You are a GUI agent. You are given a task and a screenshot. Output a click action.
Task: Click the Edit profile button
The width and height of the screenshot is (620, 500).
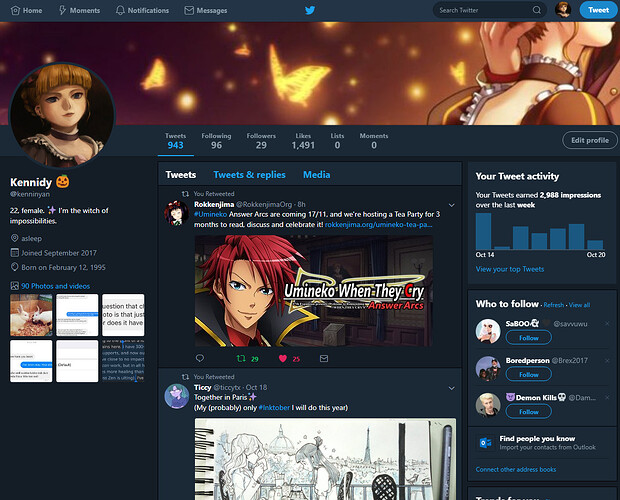point(590,140)
